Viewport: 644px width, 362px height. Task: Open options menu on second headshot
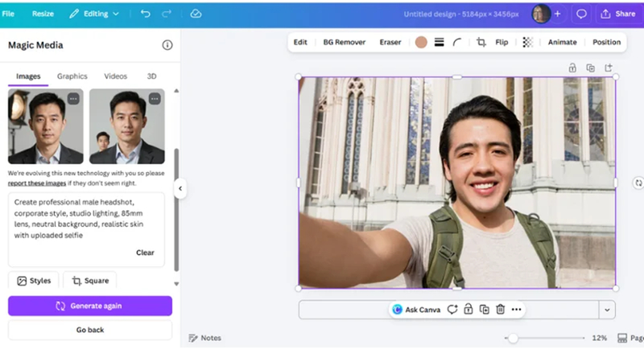pyautogui.click(x=155, y=98)
